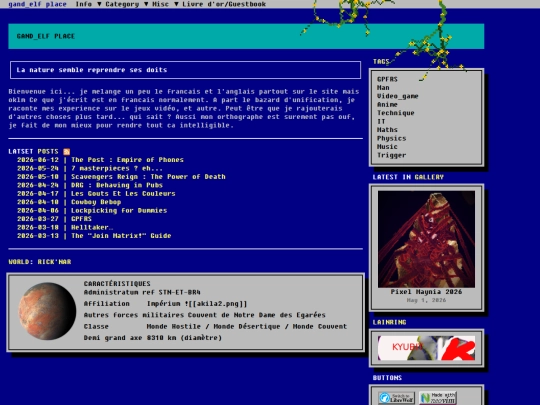Click the Made with Neovim badge

coord(438,398)
